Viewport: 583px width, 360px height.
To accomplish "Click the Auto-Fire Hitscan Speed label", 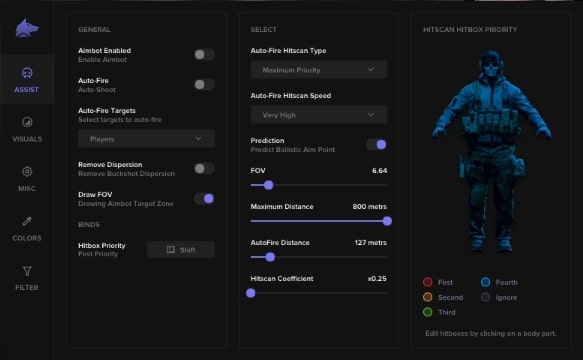I will point(291,96).
